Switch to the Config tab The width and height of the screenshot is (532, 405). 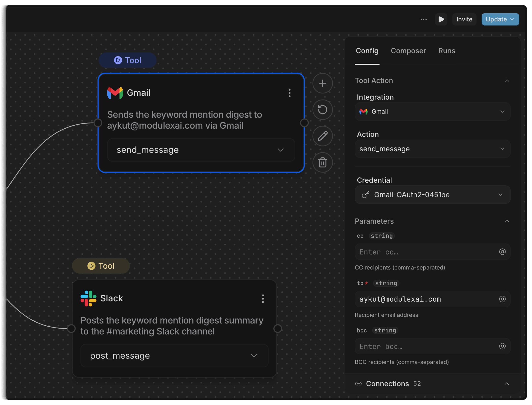[367, 51]
